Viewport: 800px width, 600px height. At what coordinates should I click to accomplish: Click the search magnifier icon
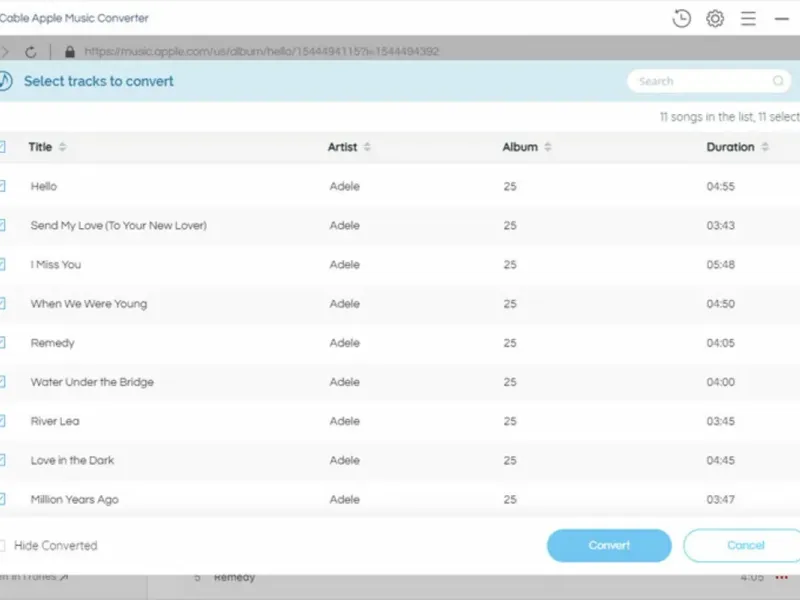click(x=778, y=81)
